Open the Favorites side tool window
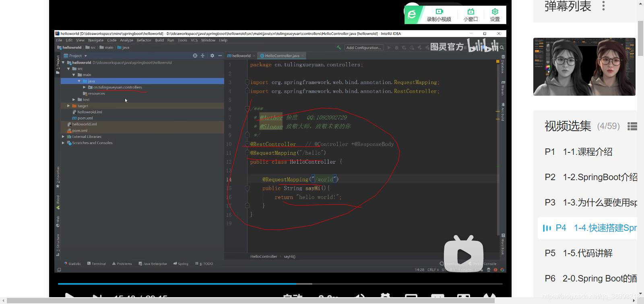The image size is (644, 304). coord(58,177)
